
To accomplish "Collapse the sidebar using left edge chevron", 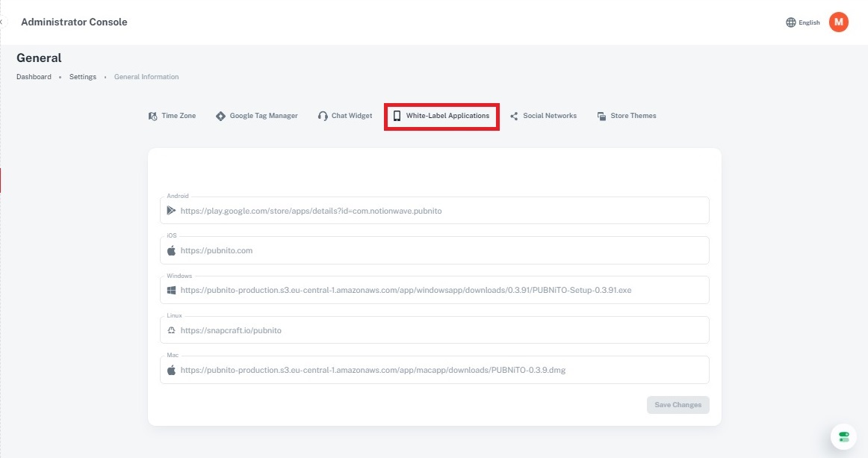I will tap(1, 22).
